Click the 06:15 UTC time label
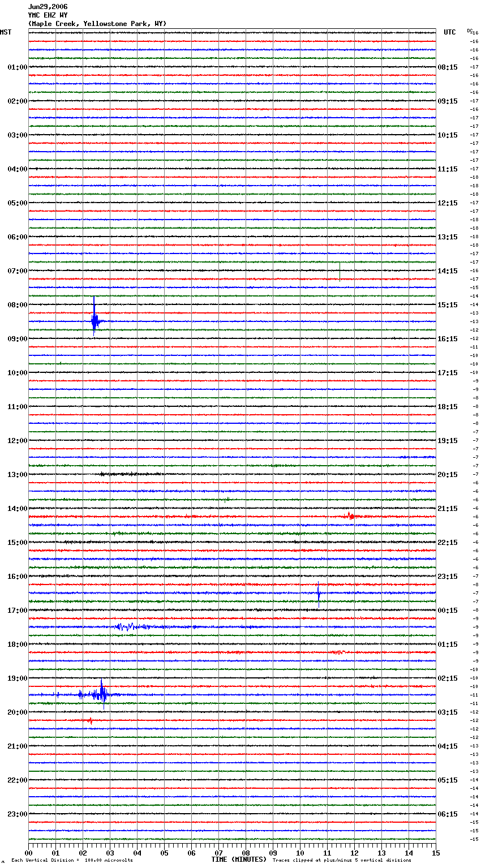The height and width of the screenshot is (868, 481). point(448,814)
